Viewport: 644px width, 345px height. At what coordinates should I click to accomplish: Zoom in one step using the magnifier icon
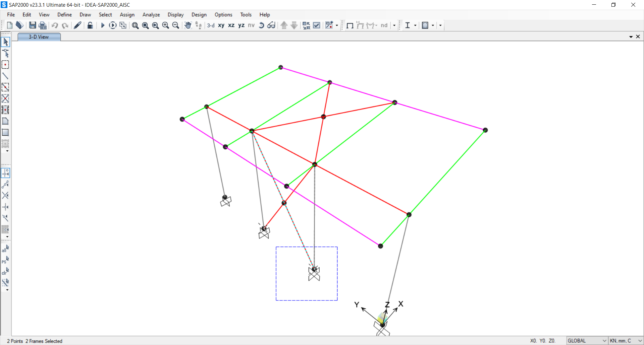tap(165, 25)
